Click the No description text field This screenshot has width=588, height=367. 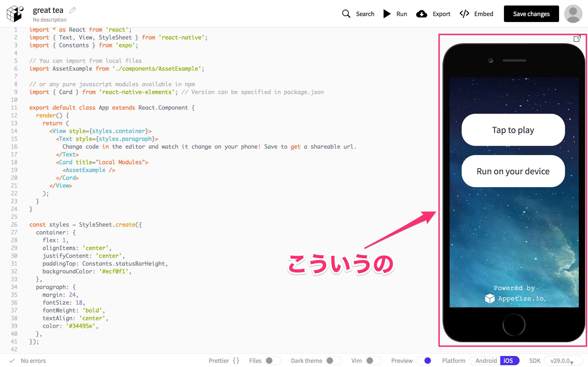pyautogui.click(x=50, y=20)
